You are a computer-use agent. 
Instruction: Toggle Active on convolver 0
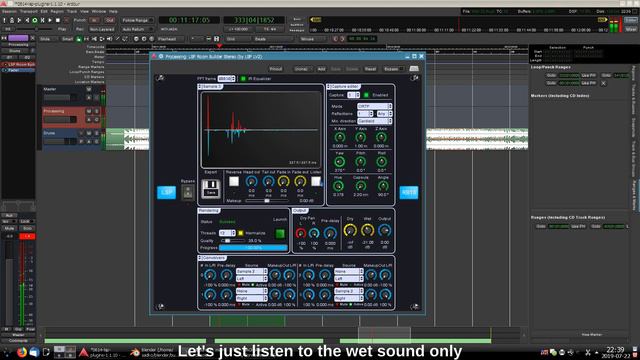pyautogui.click(x=253, y=285)
